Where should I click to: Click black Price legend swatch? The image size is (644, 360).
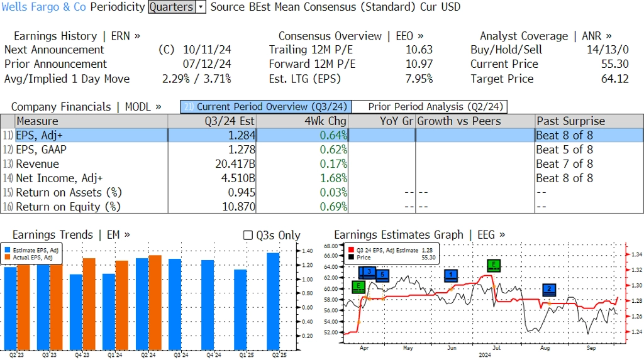[351, 258]
